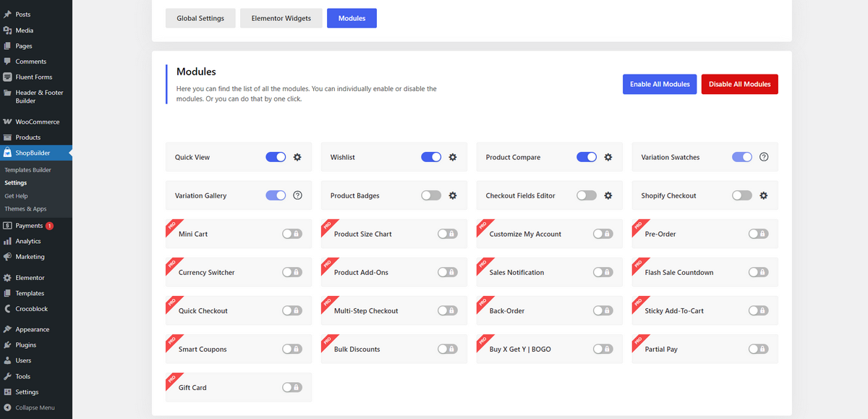The image size is (868, 419).
Task: Open Get Help submenu item
Action: pyautogui.click(x=16, y=196)
